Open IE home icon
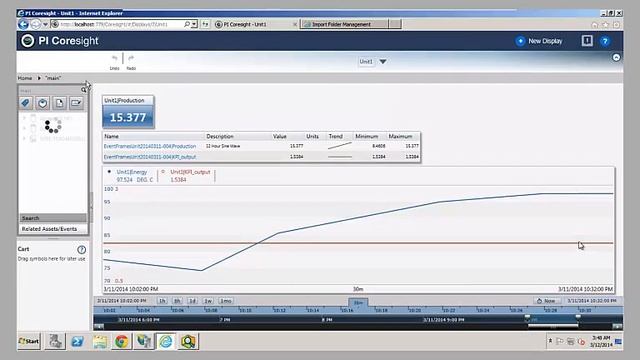 (595, 25)
